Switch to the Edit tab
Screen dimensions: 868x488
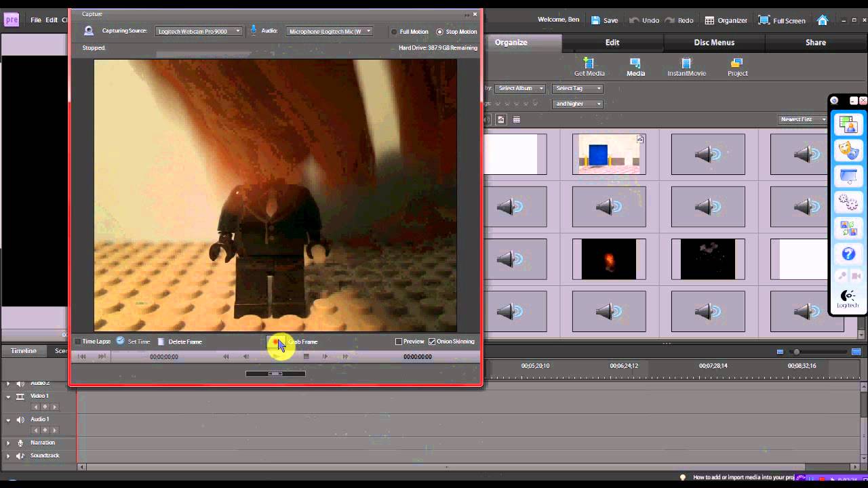coord(612,42)
